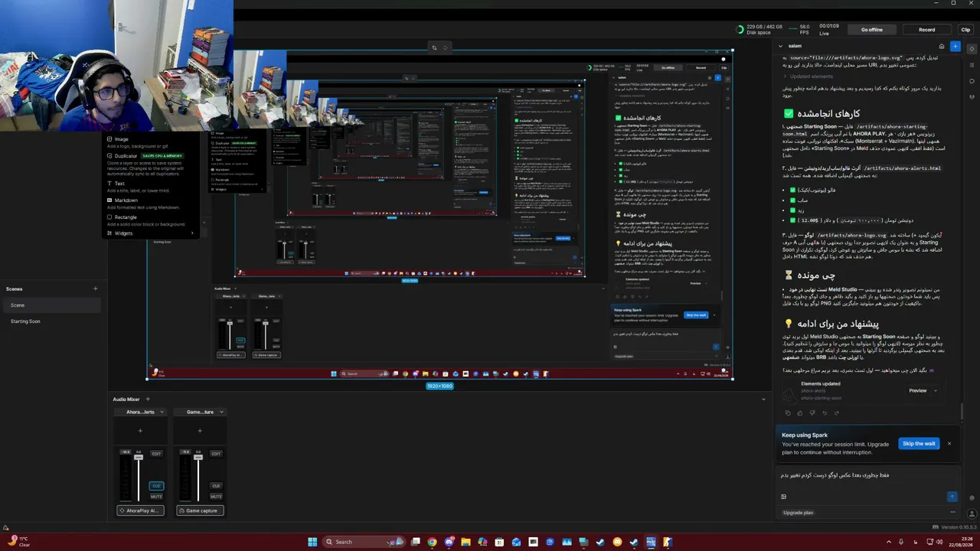980x551 pixels.
Task: Add an effect to the Ahora...lerts mixer channel
Action: tap(140, 430)
